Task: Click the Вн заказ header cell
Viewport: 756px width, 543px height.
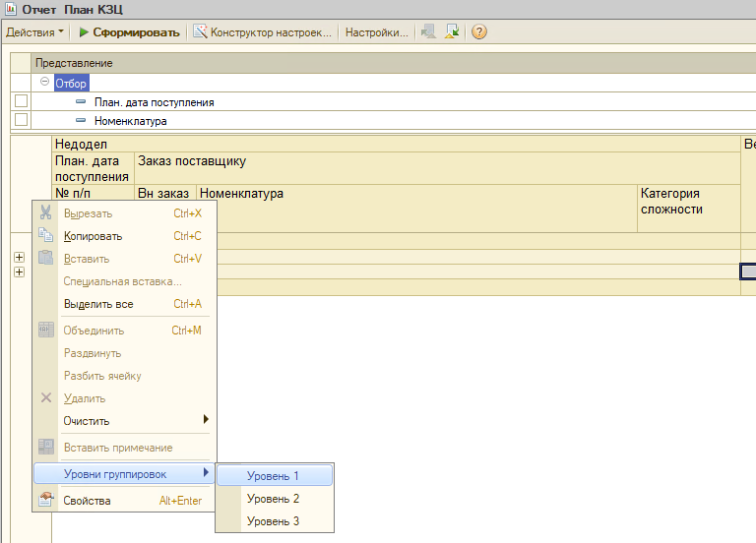Action: tap(165, 193)
